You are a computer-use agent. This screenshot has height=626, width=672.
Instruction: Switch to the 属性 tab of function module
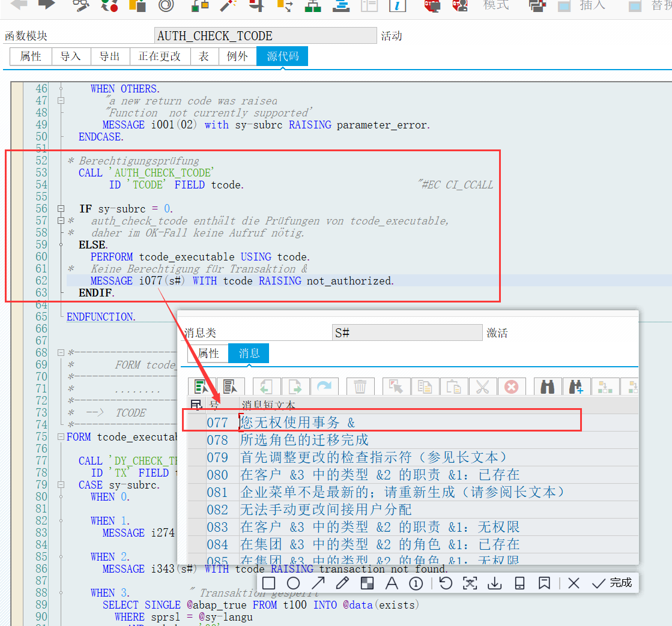click(x=31, y=56)
